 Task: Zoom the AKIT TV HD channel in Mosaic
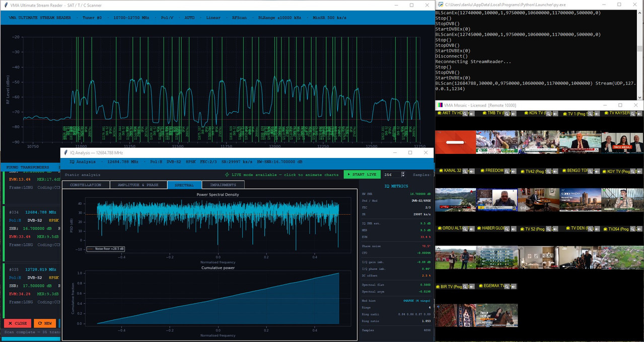point(465,114)
